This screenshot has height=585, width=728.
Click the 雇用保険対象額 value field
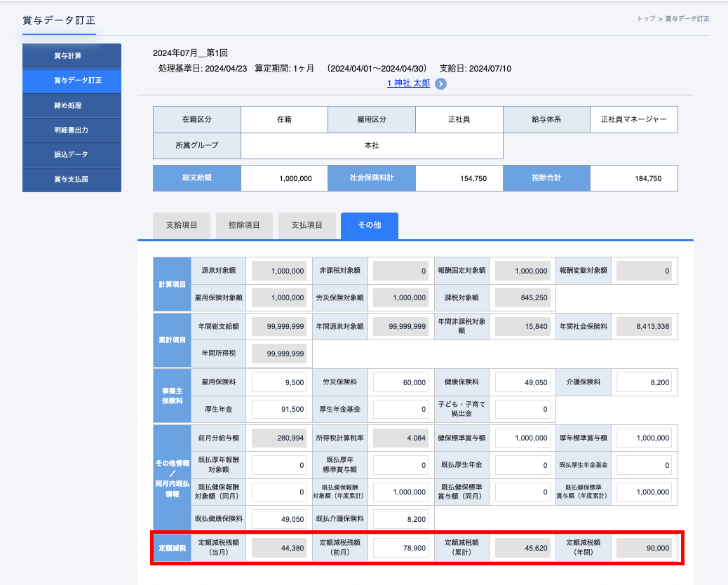point(279,297)
